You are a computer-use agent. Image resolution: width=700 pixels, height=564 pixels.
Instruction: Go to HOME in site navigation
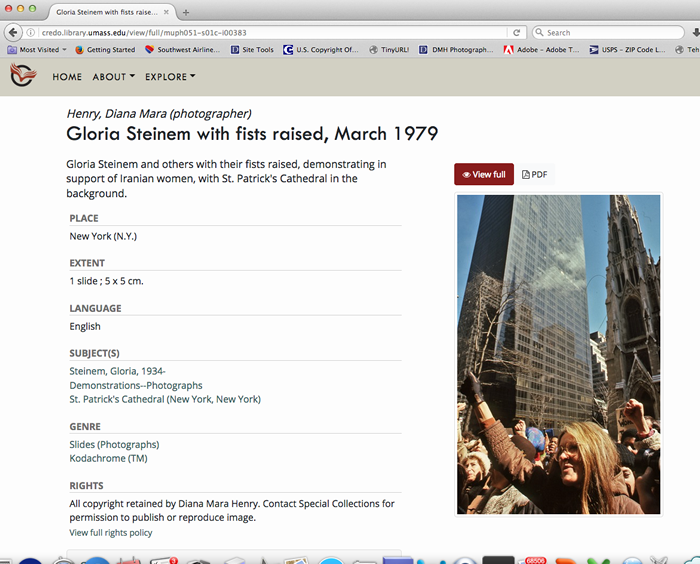point(67,77)
